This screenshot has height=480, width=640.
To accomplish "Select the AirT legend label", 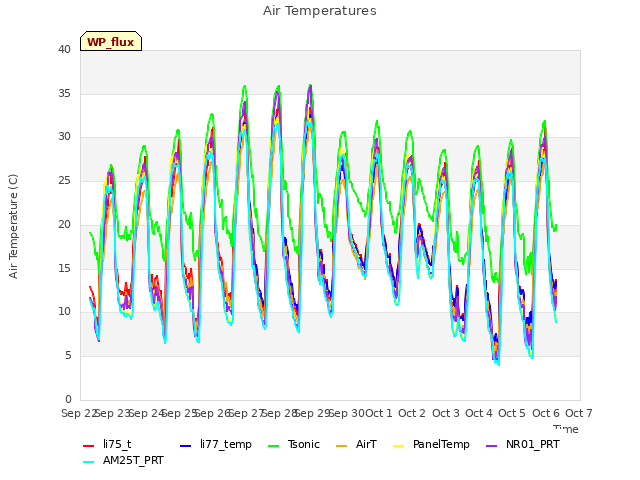I will click(x=366, y=444).
